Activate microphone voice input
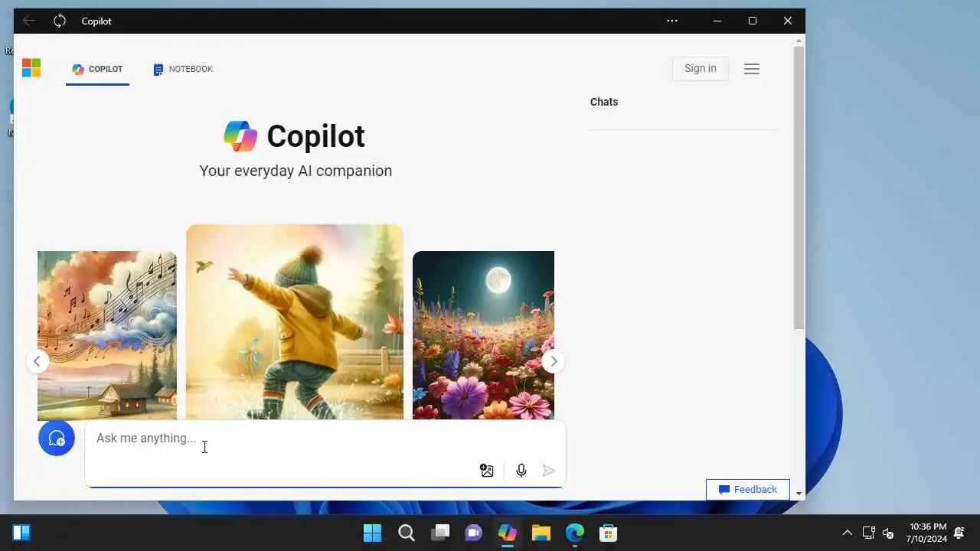 [521, 471]
